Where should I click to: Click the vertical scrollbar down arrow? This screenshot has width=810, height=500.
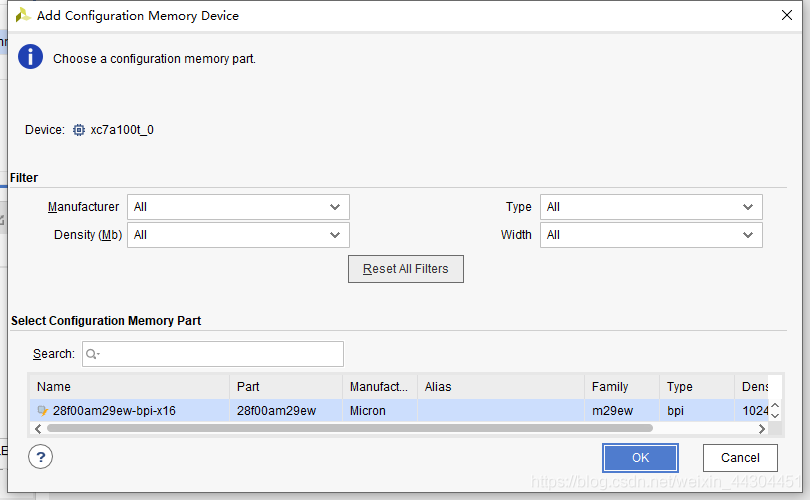775,416
